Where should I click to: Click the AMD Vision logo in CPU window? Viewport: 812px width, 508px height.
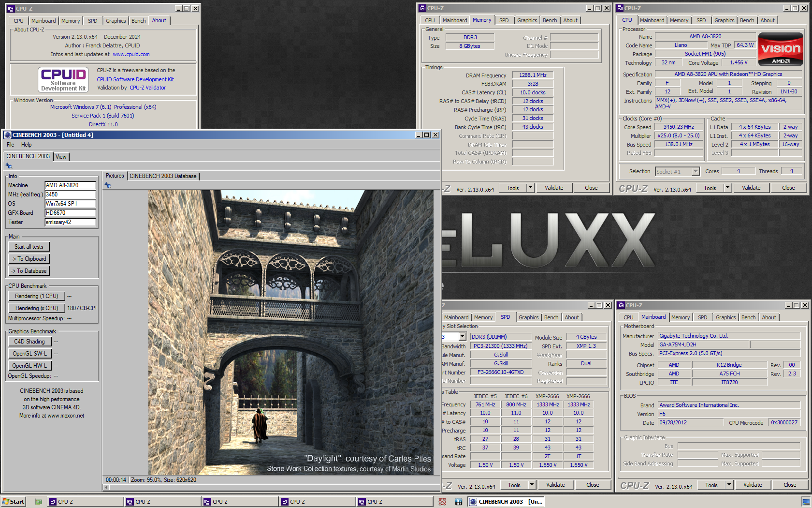(781, 49)
